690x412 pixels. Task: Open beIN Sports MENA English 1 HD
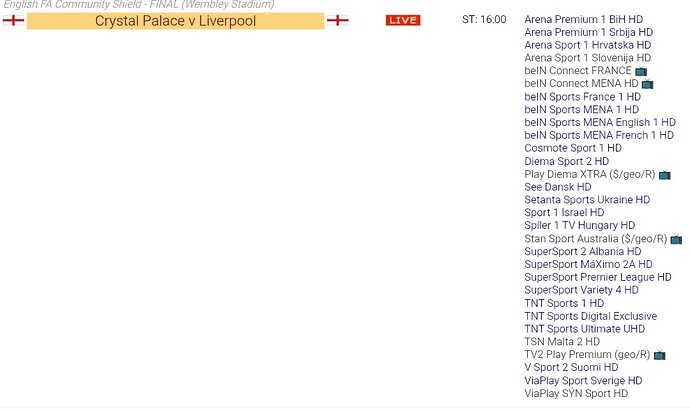tap(599, 122)
